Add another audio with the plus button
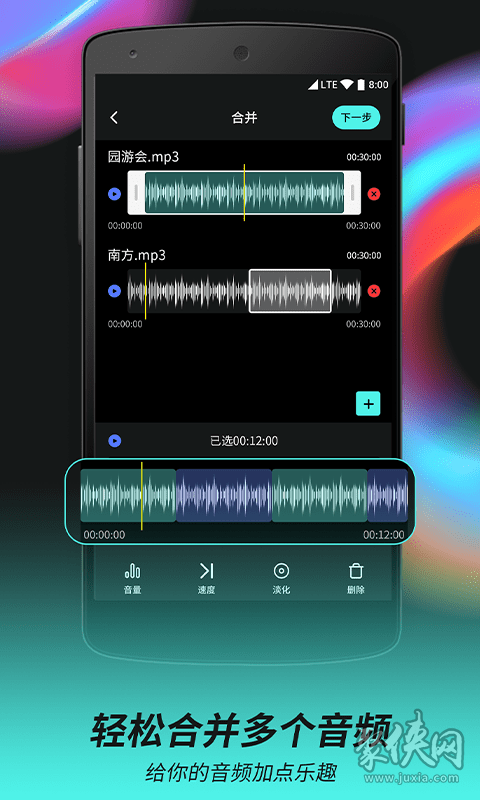The image size is (480, 800). click(368, 404)
